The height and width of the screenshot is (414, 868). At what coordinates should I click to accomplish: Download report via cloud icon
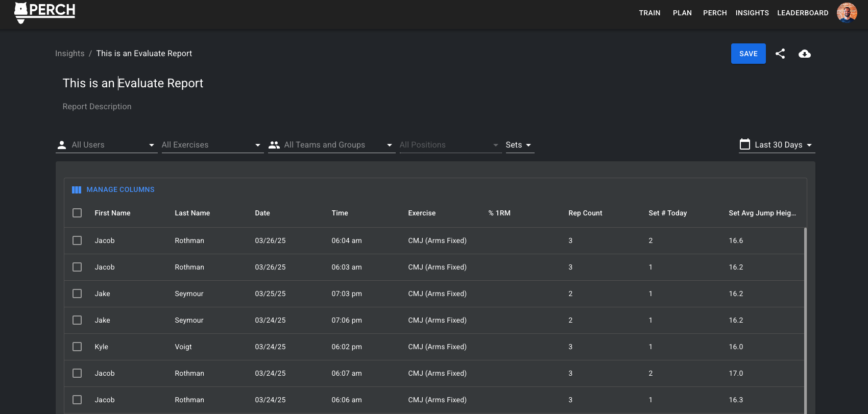pyautogui.click(x=805, y=54)
